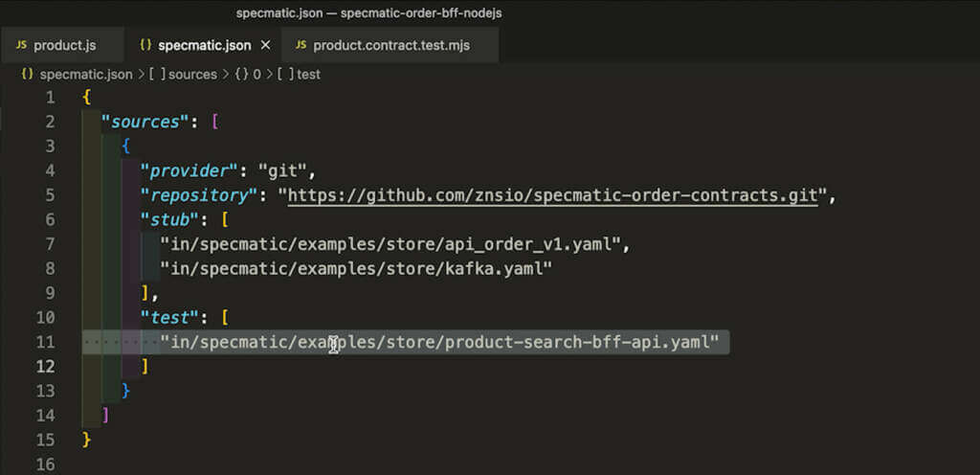The height and width of the screenshot is (475, 980).
Task: Click the braces icon on specmatic.json tab
Action: click(145, 45)
